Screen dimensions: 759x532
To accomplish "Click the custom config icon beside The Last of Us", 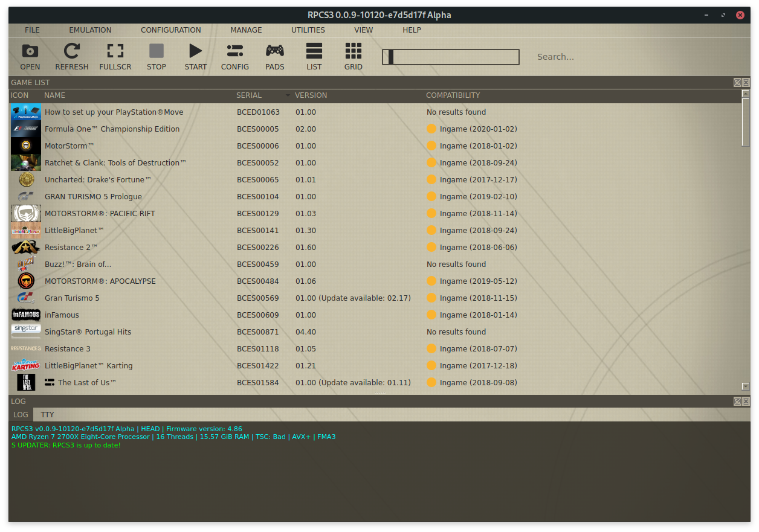I will [50, 383].
